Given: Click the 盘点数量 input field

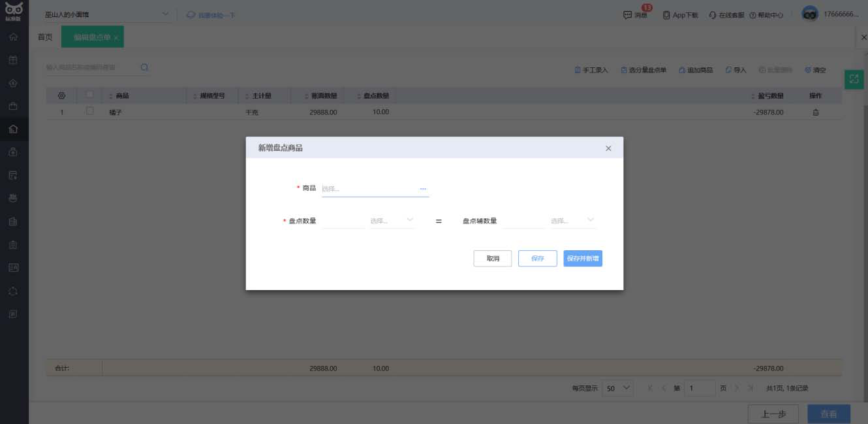Looking at the screenshot, I should tap(343, 221).
